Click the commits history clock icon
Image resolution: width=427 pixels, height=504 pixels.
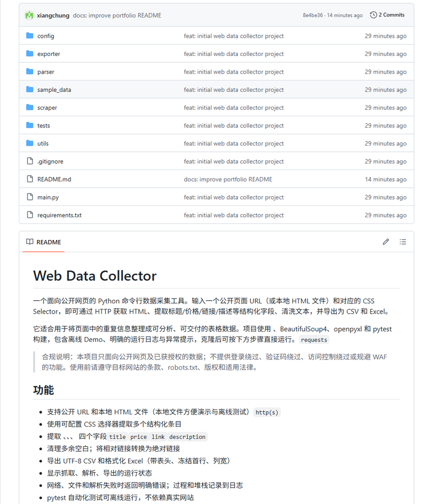pos(373,15)
